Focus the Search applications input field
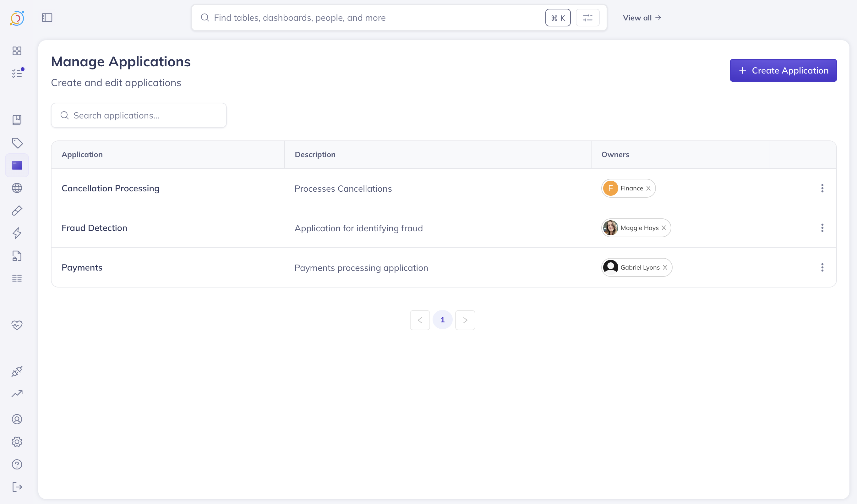 (139, 116)
